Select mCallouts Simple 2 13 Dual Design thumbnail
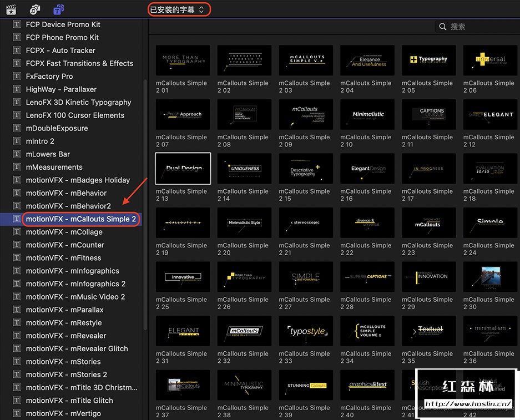The image size is (520, 420). click(x=183, y=169)
